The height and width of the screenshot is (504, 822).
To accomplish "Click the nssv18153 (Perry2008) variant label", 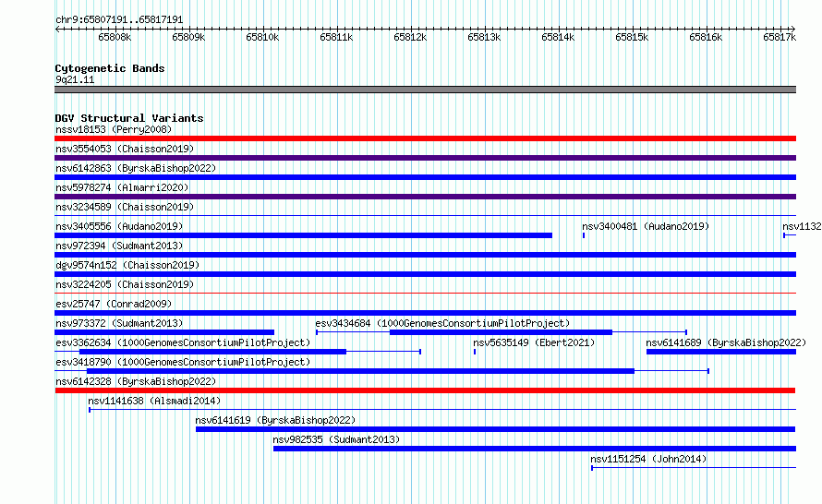I will (114, 129).
